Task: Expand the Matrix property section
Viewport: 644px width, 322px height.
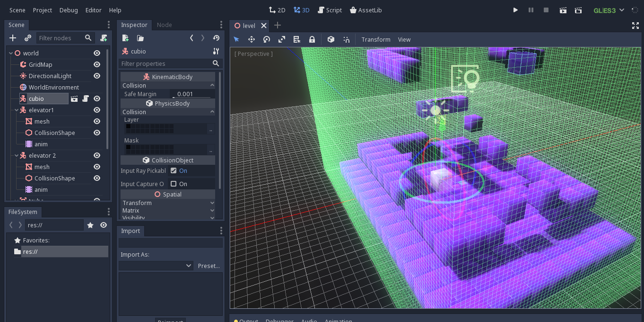Action: (x=168, y=210)
